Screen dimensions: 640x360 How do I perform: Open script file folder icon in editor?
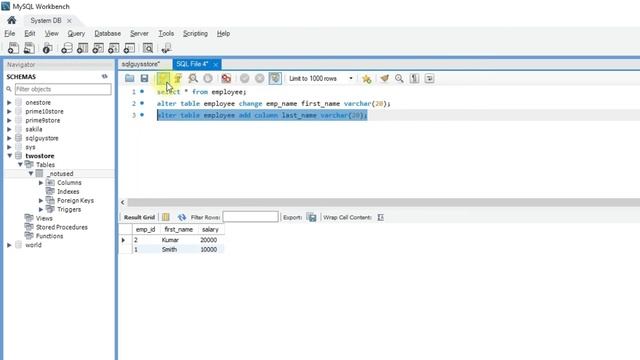pyautogui.click(x=129, y=78)
